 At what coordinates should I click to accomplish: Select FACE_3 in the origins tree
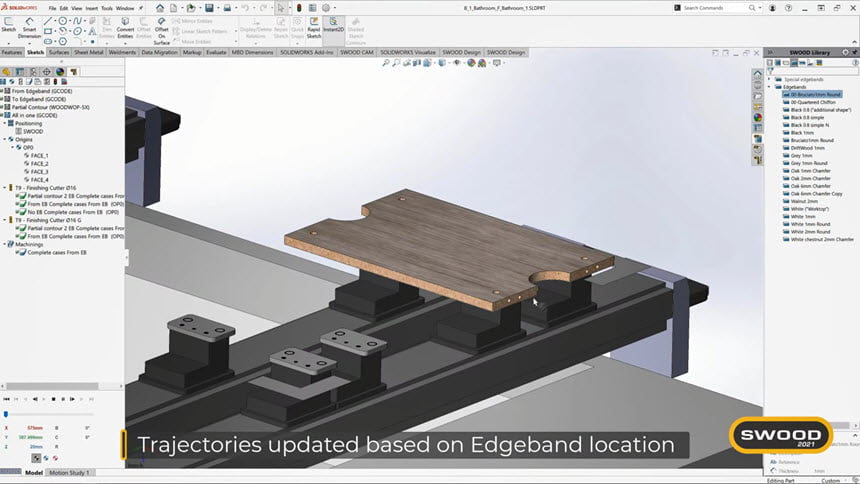click(39, 172)
